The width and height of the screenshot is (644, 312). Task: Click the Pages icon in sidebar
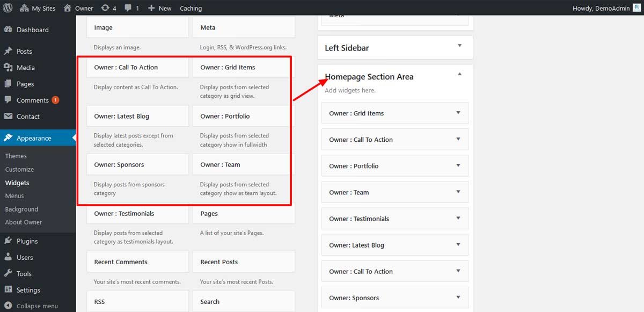click(8, 84)
